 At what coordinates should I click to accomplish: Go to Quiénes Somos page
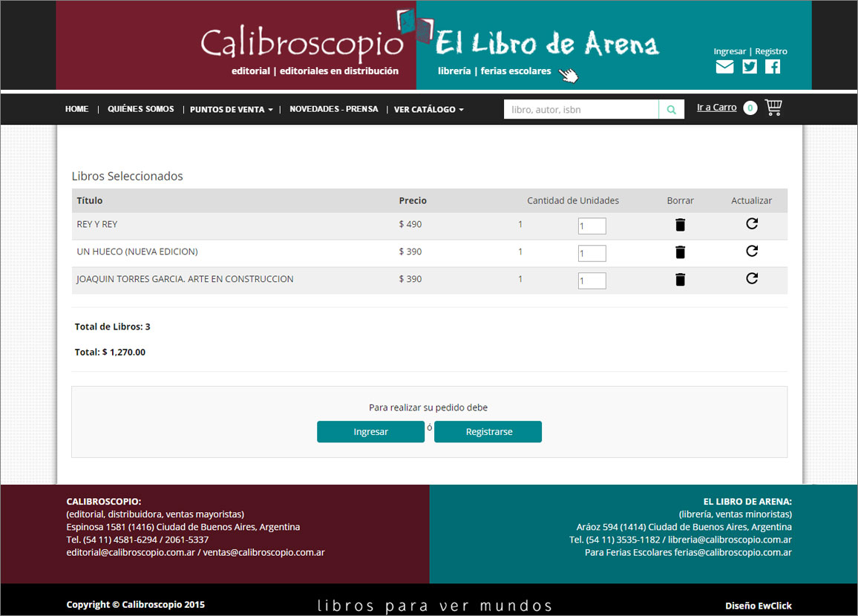click(x=140, y=109)
